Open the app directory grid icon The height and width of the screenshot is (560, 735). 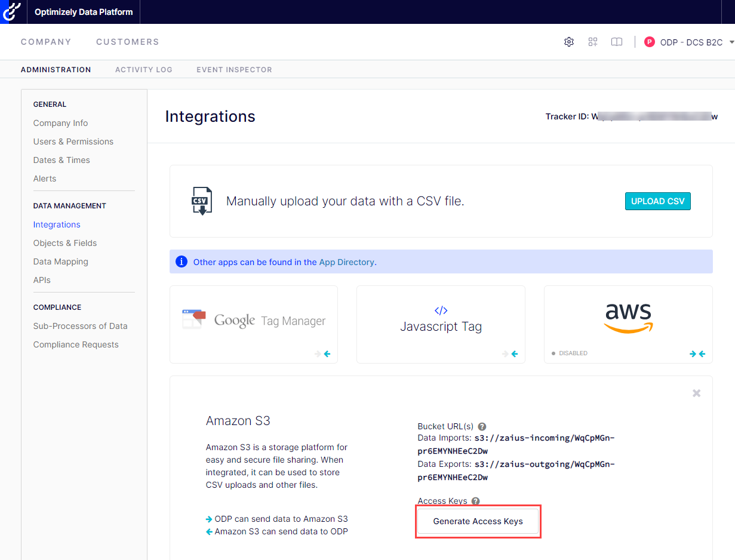tap(593, 42)
